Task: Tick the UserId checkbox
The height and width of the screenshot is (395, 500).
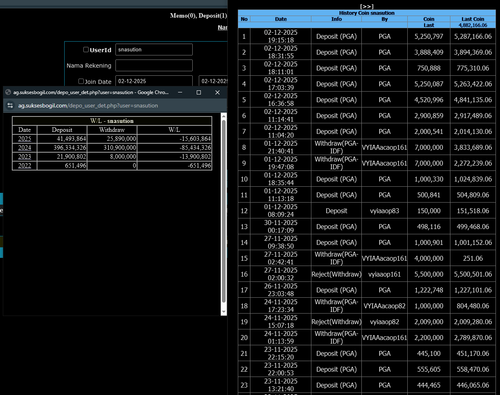Action: [x=86, y=50]
